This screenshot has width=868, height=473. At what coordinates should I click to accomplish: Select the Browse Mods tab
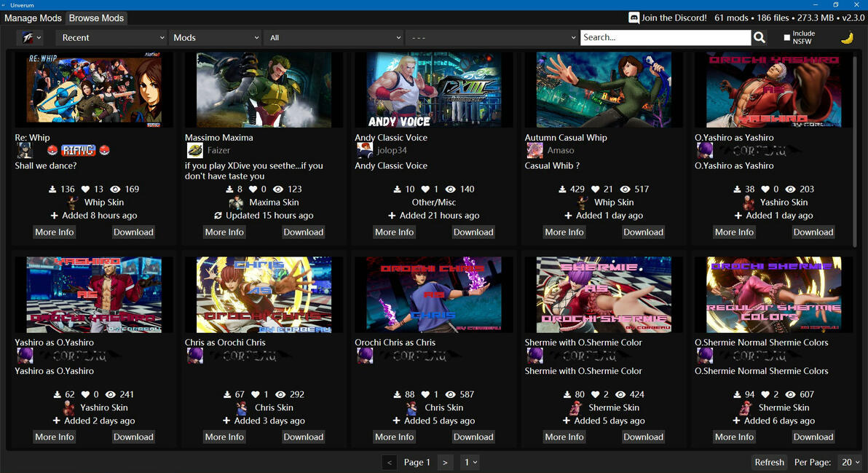[x=96, y=17]
